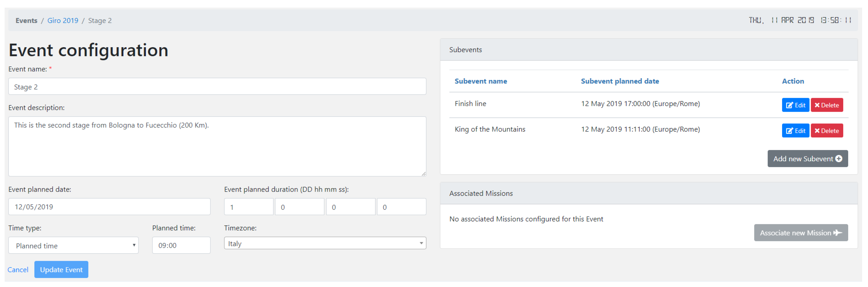
Task: Sort by Subevent planned date header
Action: coord(620,81)
